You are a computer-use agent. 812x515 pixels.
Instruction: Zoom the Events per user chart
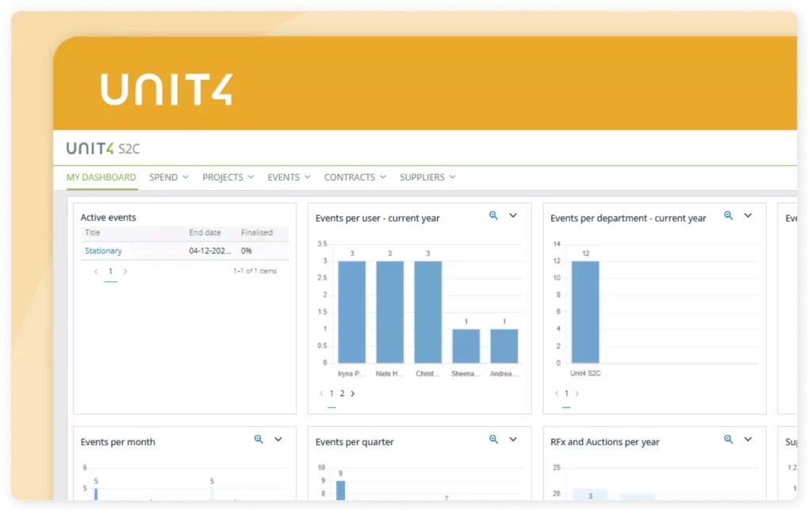(493, 216)
